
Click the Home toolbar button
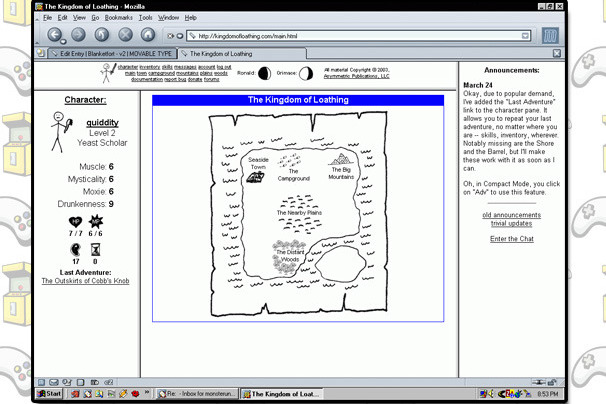(148, 35)
